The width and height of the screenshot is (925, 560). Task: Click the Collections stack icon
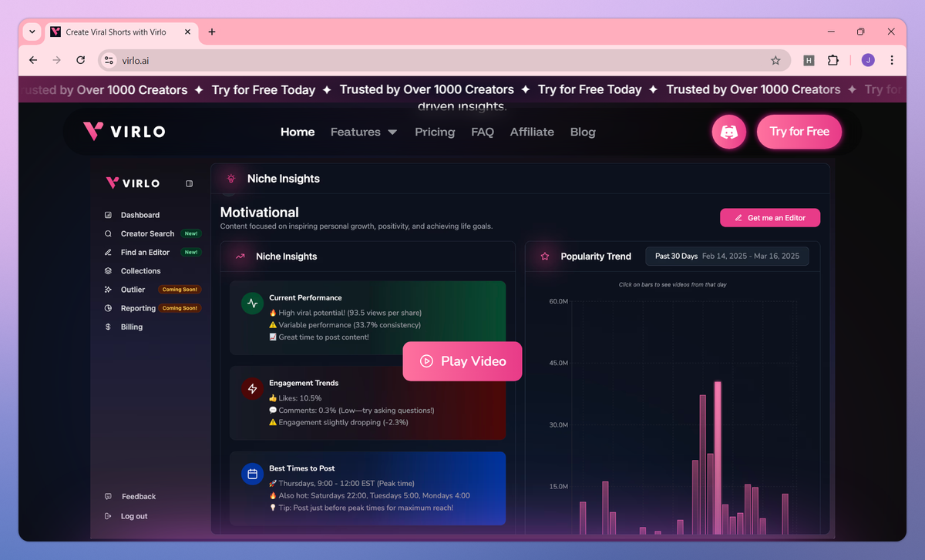(x=108, y=271)
